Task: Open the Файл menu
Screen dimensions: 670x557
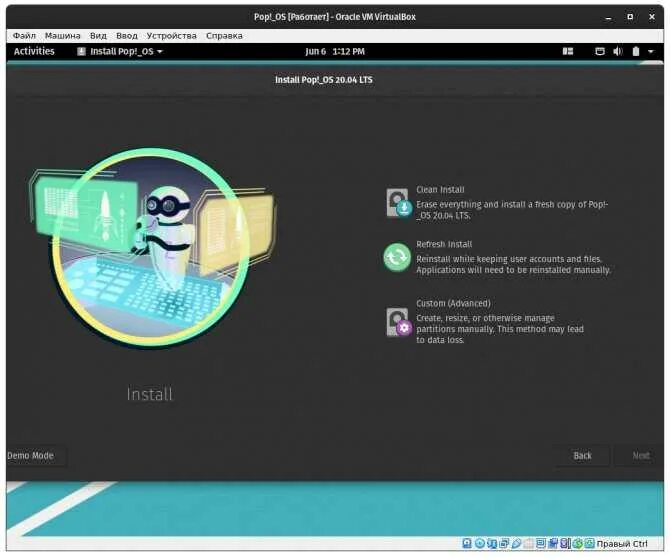Action: point(24,36)
